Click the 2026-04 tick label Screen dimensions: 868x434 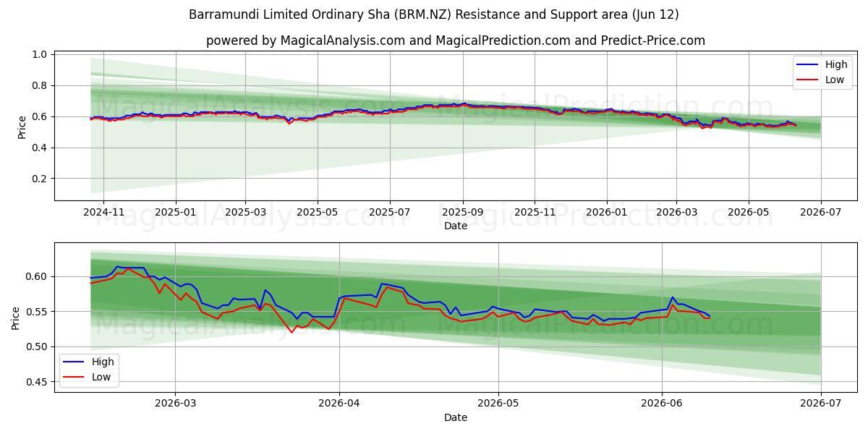coord(339,404)
